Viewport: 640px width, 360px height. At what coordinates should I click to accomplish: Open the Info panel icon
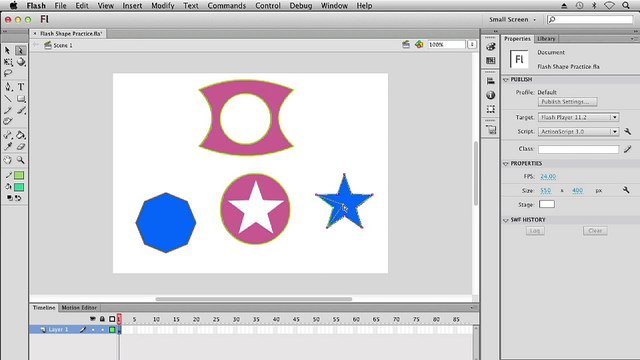point(491,95)
